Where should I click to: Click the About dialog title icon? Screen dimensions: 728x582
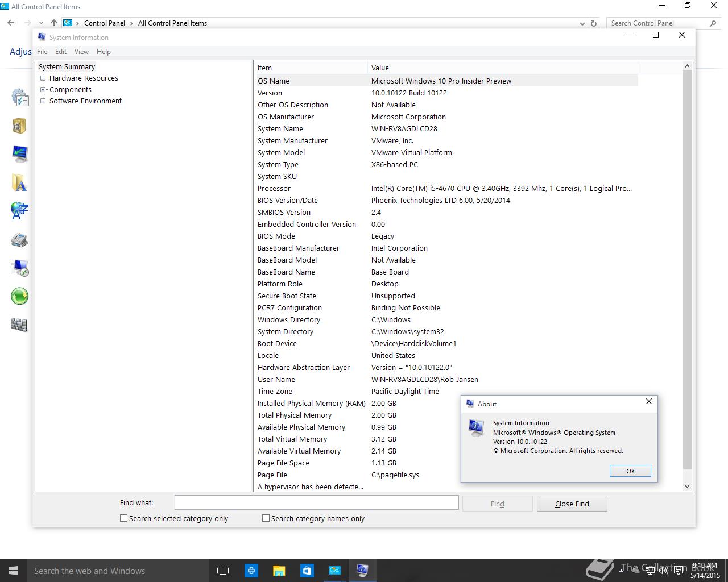470,404
